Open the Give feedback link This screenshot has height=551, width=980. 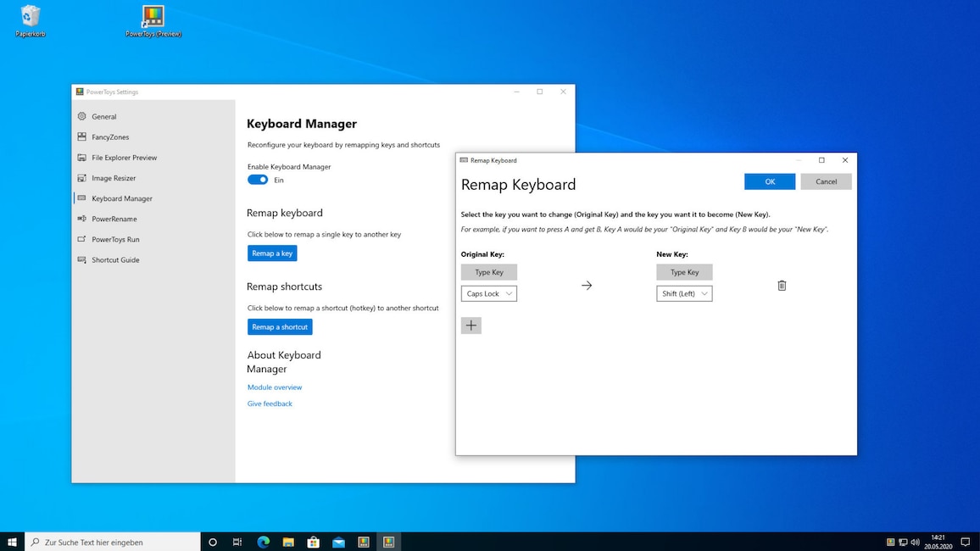coord(270,404)
